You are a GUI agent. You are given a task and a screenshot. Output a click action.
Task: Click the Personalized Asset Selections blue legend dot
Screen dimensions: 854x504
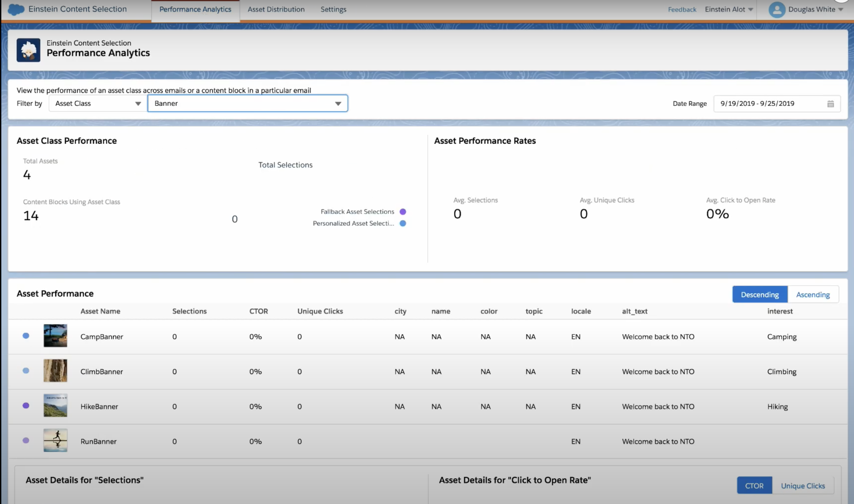click(403, 223)
